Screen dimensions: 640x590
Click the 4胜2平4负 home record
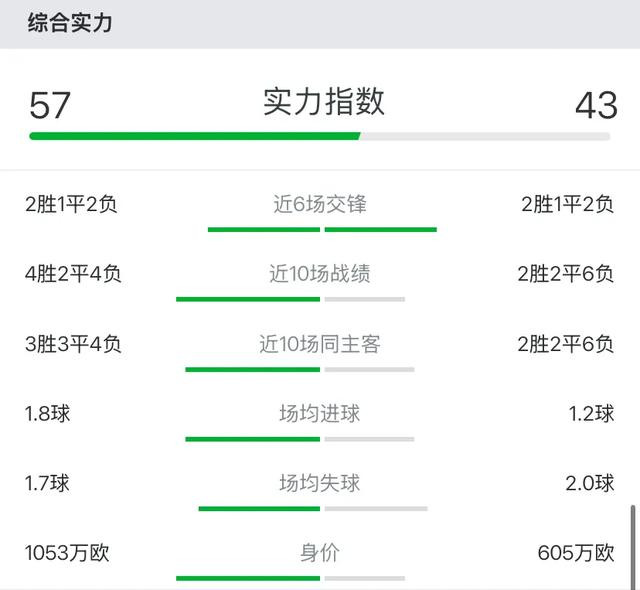[73, 273]
